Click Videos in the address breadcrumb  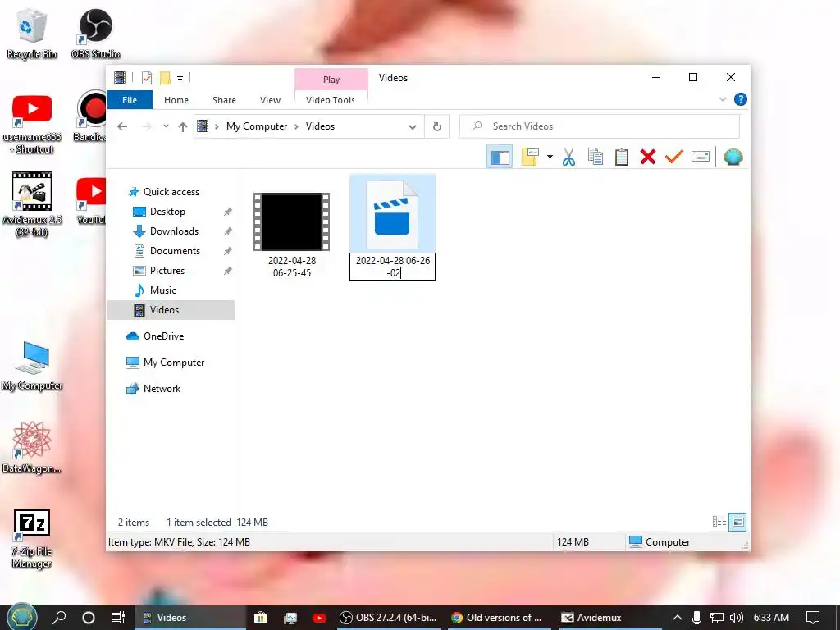pos(320,126)
